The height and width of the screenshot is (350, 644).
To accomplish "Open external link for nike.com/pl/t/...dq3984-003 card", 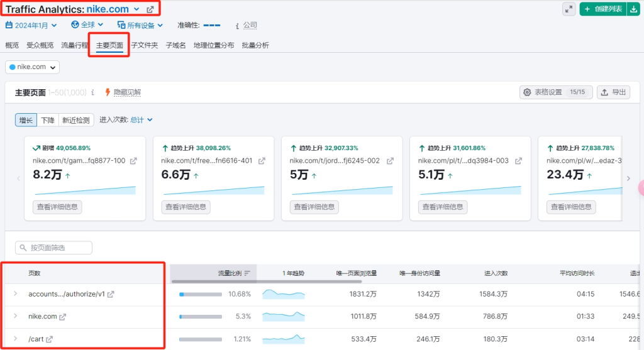I will [x=519, y=161].
